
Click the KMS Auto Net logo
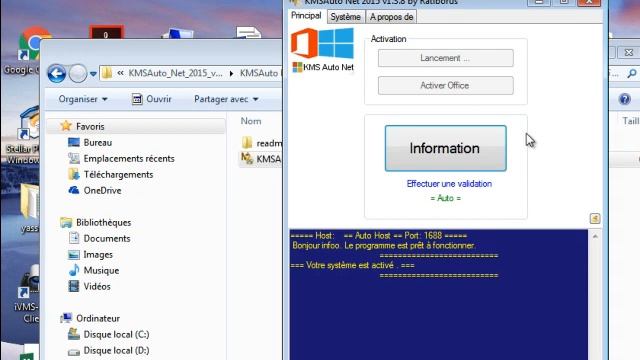point(322,50)
